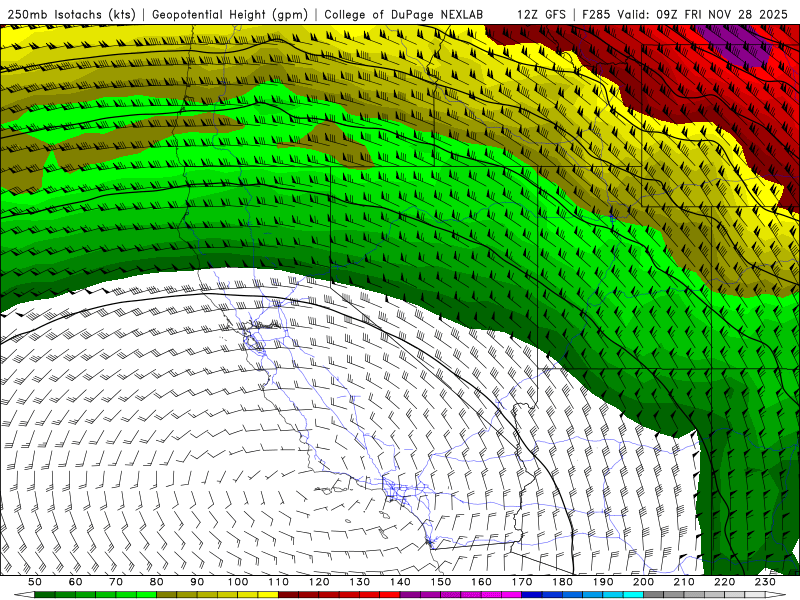The image size is (800, 600).
Task: Click the legend value '160'
Action: tap(481, 582)
